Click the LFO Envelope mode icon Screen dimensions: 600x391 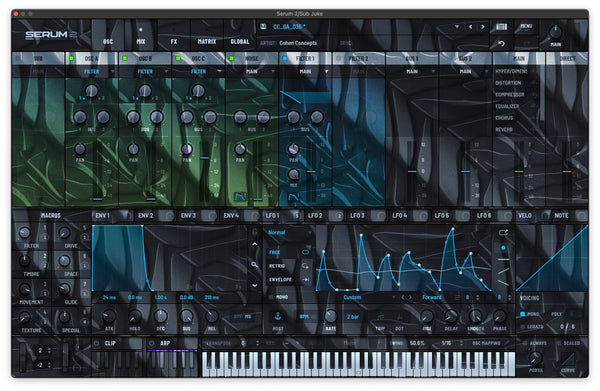[x=305, y=280]
